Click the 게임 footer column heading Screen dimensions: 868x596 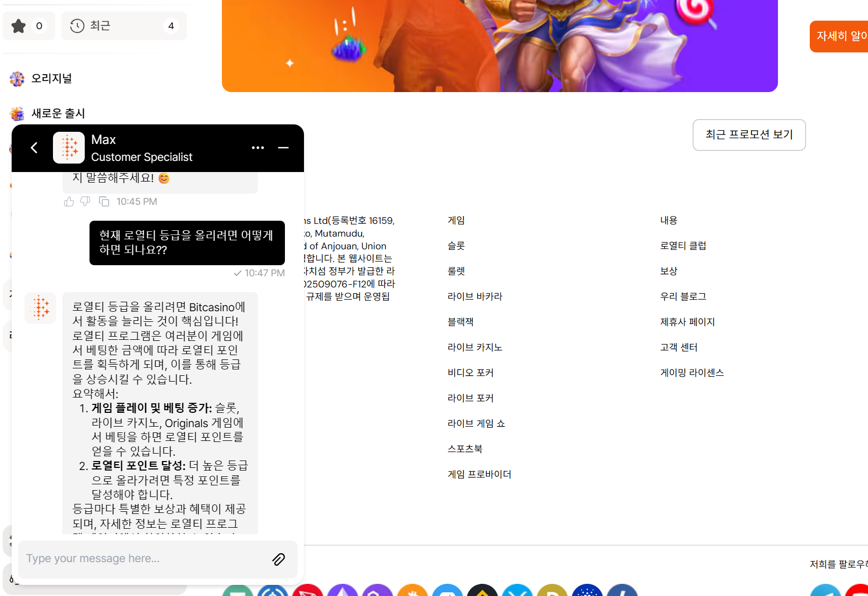coord(456,220)
